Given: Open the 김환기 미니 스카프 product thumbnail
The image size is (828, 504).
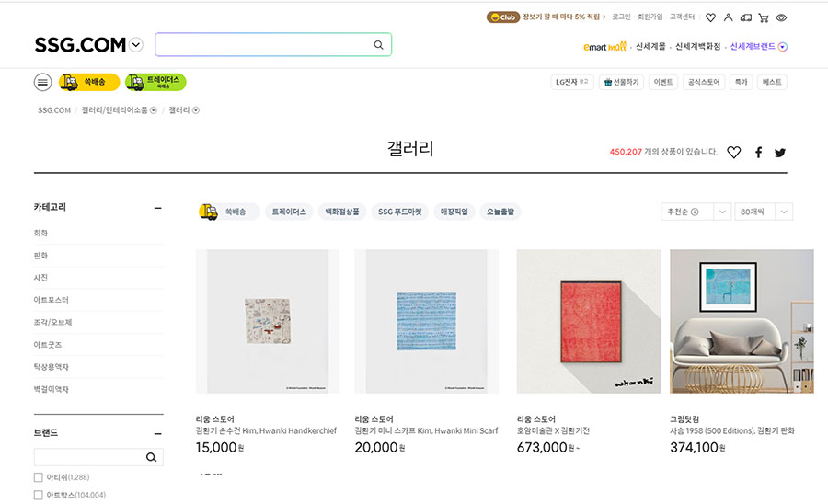Looking at the screenshot, I should [426, 321].
